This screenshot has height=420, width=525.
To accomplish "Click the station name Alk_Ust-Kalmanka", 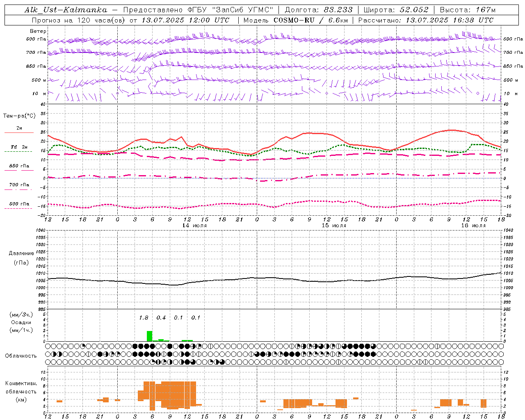I will click(x=66, y=10).
